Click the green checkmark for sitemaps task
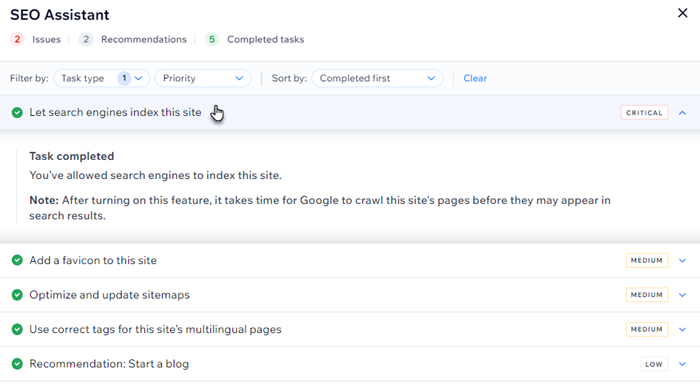This screenshot has height=388, width=700. [17, 295]
